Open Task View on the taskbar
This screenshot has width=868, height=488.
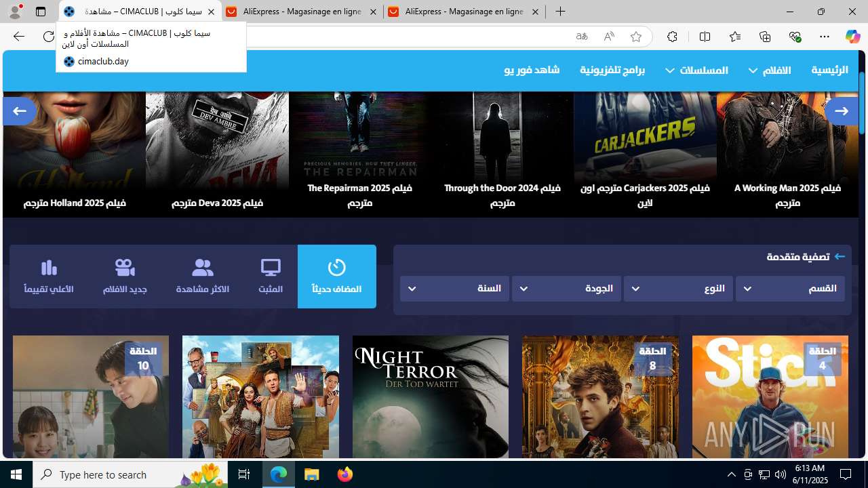tap(244, 474)
